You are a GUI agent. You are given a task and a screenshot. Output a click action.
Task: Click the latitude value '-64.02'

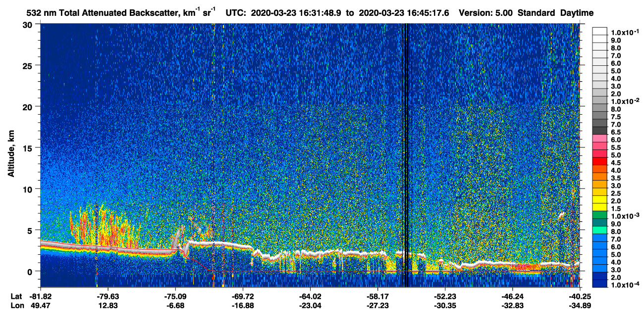(310, 296)
